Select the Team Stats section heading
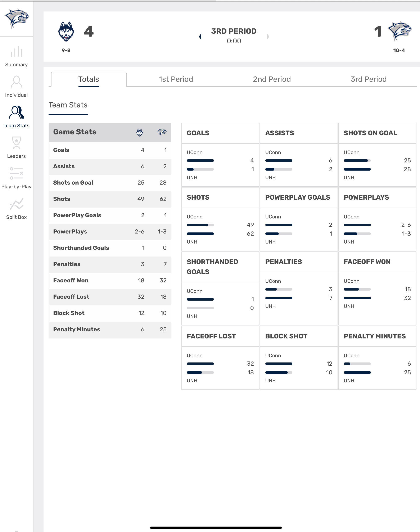The height and width of the screenshot is (532, 420). pyautogui.click(x=68, y=105)
